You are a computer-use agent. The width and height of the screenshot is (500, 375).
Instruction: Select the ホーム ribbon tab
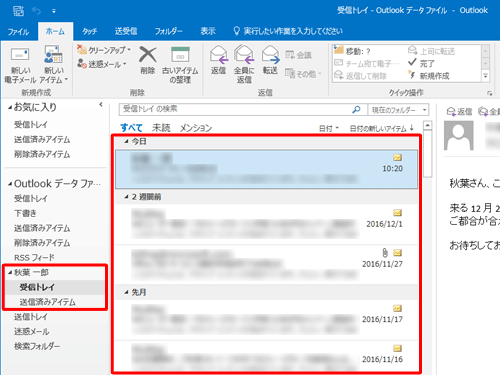55,31
